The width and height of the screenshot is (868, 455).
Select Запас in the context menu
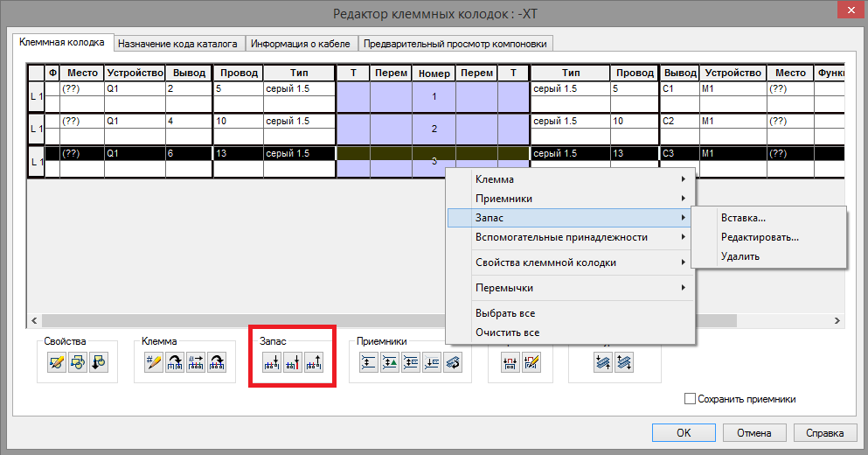(569, 218)
